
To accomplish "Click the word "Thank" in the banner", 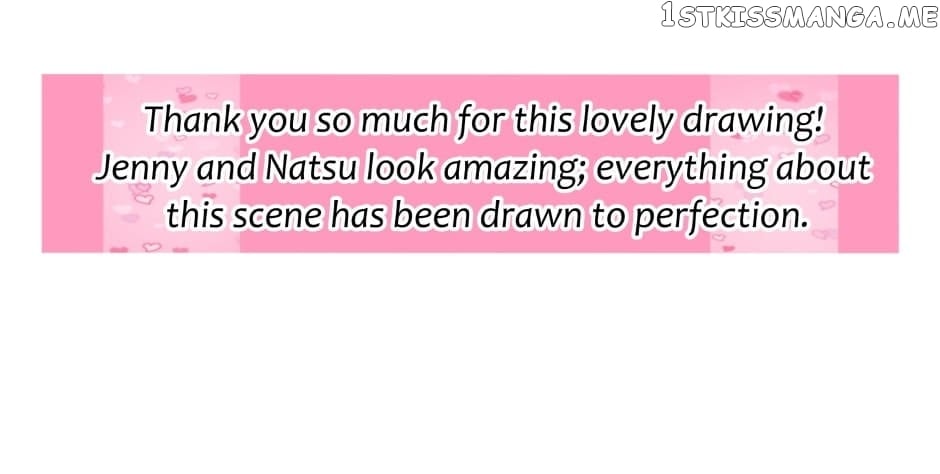I will point(192,119).
